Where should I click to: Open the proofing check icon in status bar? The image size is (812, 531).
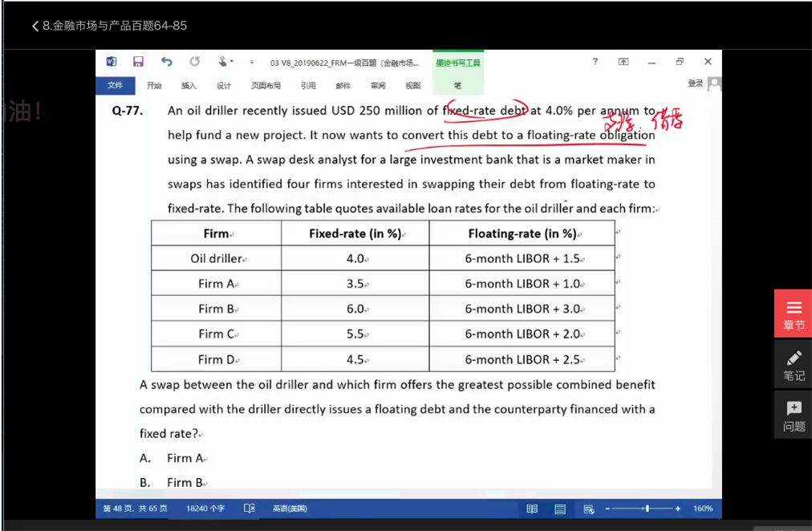249,509
